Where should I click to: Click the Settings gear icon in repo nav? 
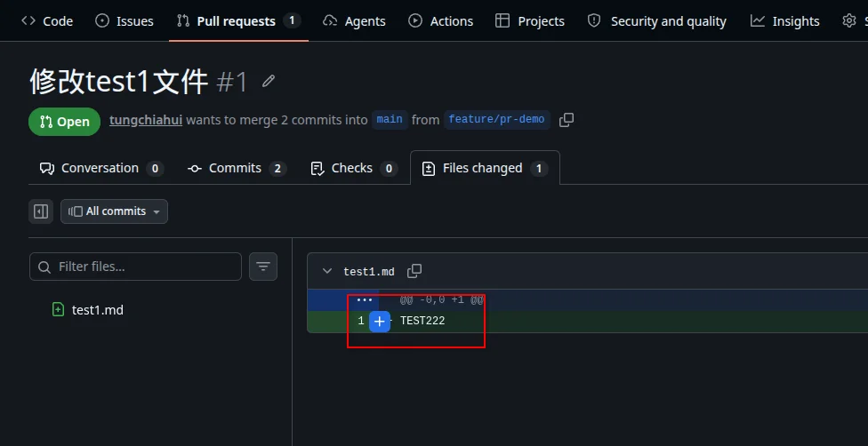pos(848,21)
